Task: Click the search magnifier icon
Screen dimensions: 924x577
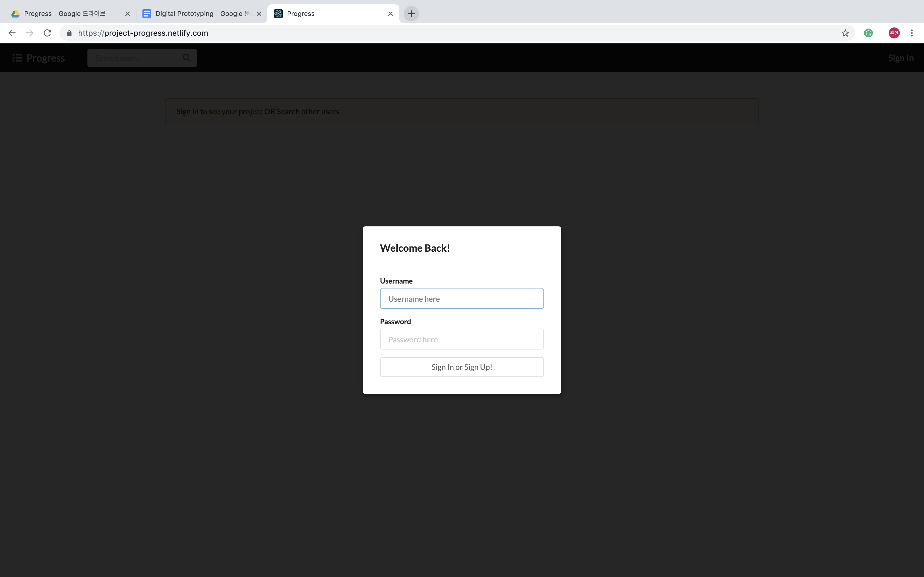Action: pyautogui.click(x=186, y=58)
